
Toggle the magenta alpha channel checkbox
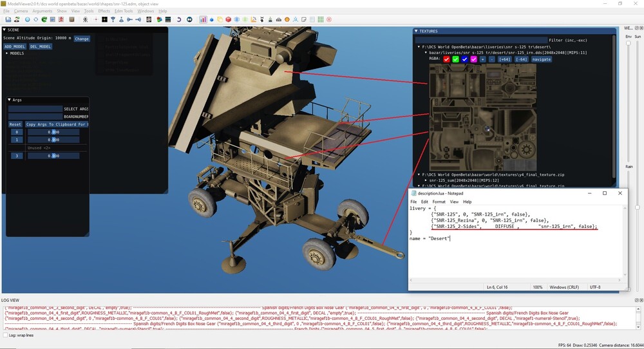(x=473, y=59)
